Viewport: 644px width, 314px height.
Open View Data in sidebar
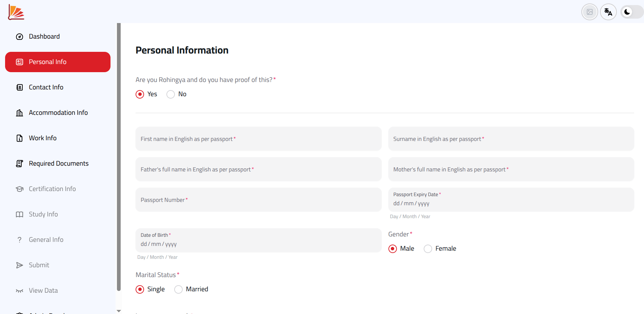58,291
